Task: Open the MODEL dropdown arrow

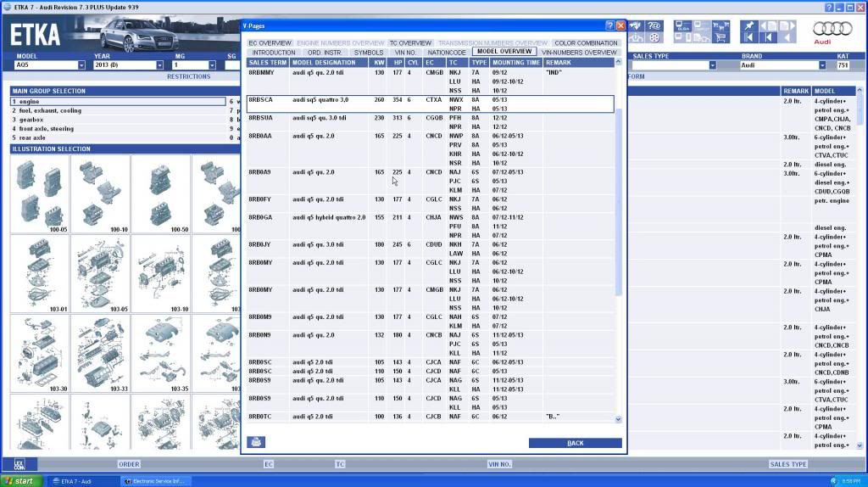Action: coord(81,65)
